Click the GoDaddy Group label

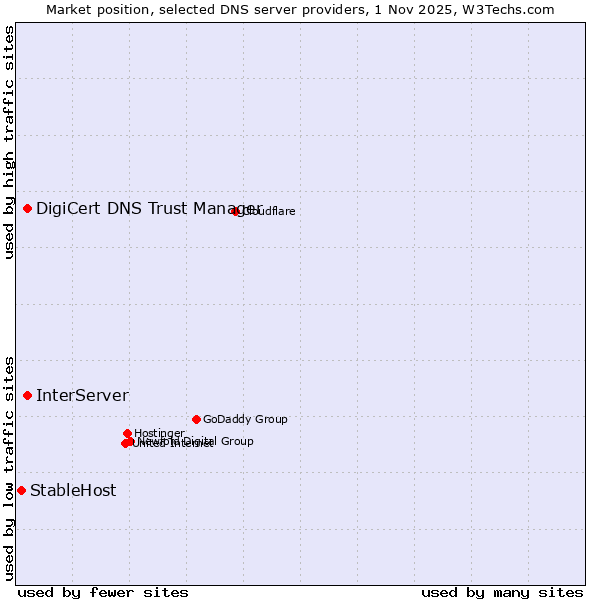point(245,419)
